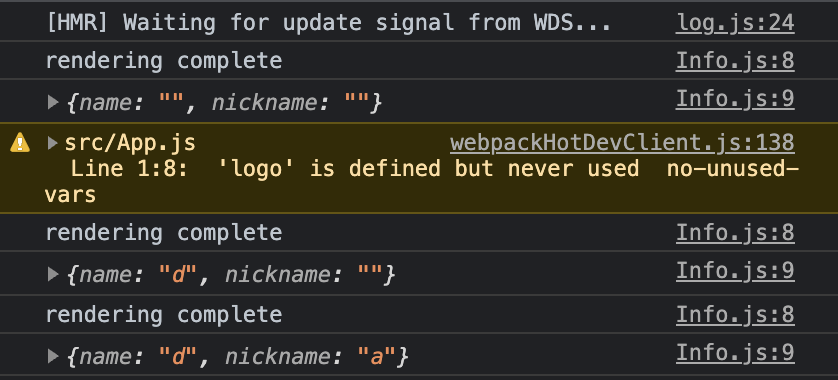Open the log.js:24 source link
The width and height of the screenshot is (838, 380).
[735, 23]
